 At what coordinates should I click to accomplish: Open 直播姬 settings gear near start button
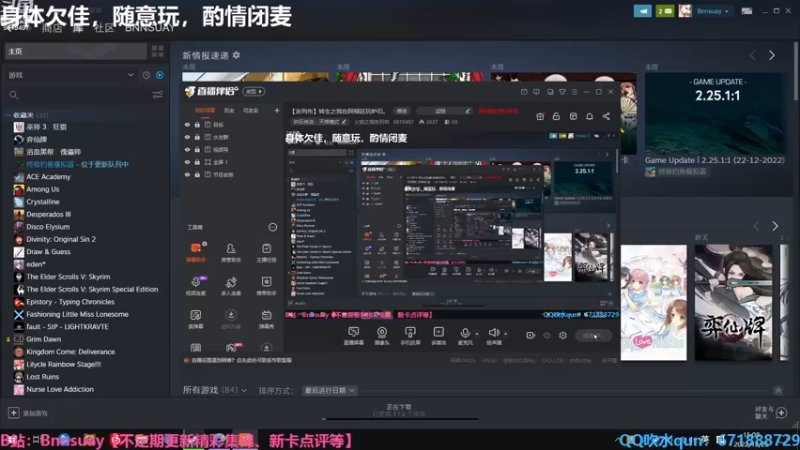563,335
